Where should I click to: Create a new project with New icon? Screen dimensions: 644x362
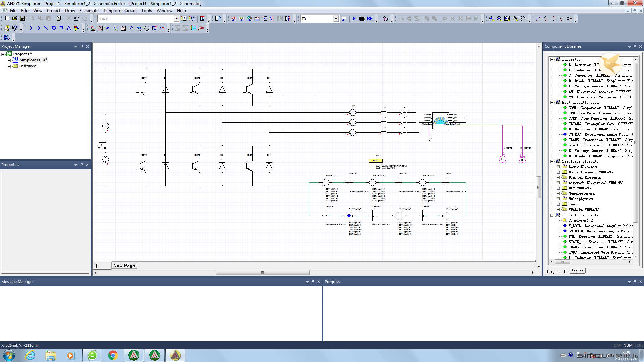[7, 19]
